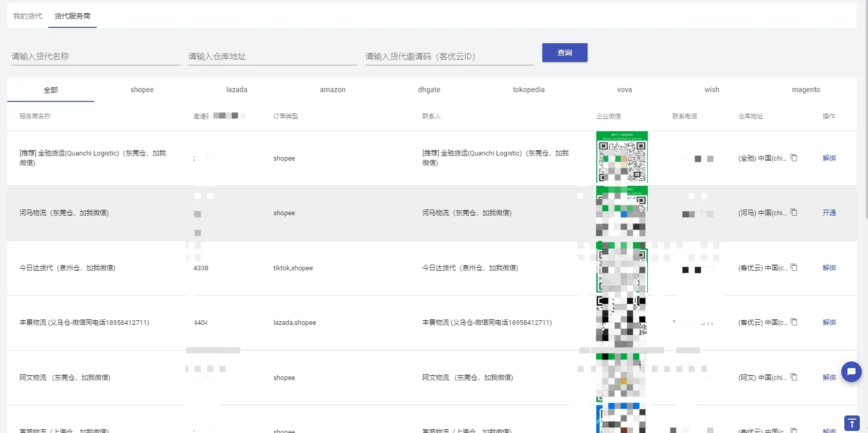Click the 联系电话 column header
The height and width of the screenshot is (433, 868).
tap(684, 116)
